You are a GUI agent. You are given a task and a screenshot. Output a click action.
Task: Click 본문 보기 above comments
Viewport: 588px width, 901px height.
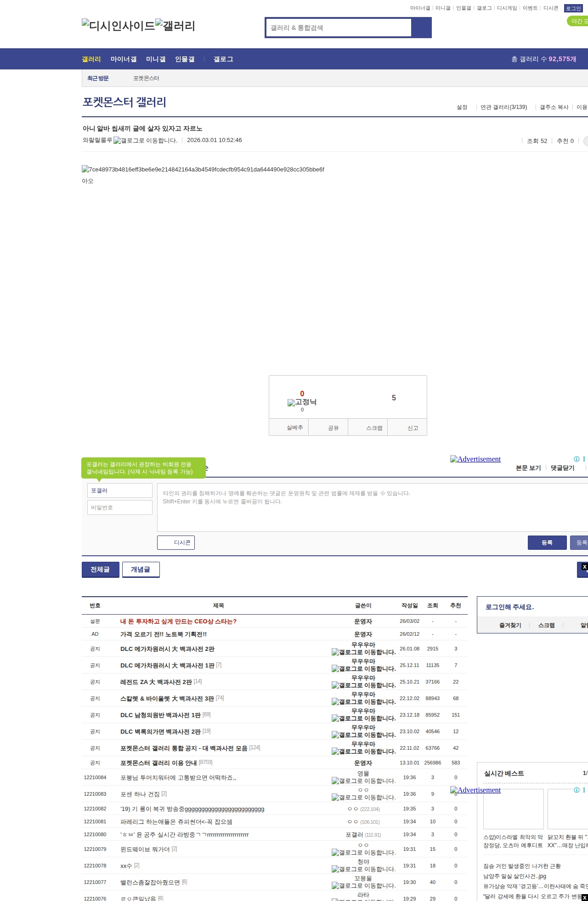tap(528, 468)
